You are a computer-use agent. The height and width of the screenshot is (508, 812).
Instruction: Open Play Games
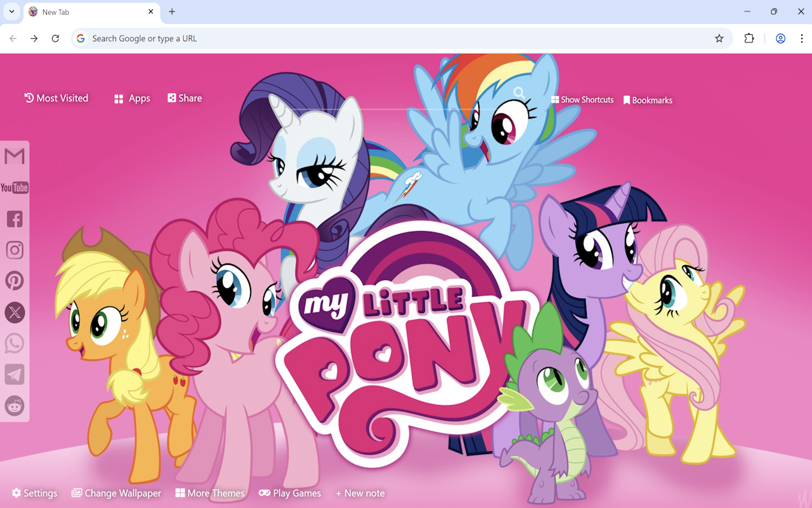[x=290, y=493]
